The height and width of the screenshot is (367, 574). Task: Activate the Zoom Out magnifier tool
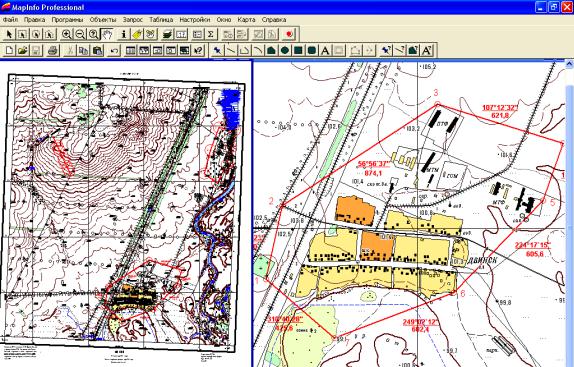click(x=80, y=34)
